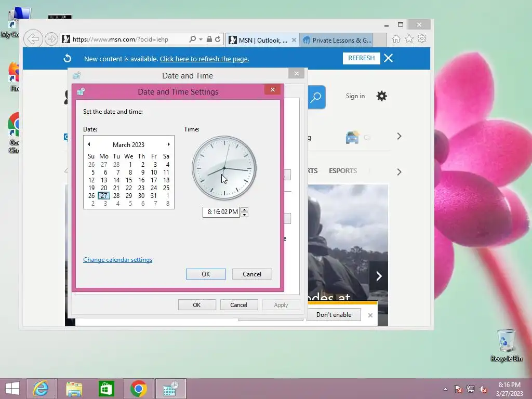The image size is (532, 399).
Task: Select March 1 in the calendar
Action: (x=130, y=165)
